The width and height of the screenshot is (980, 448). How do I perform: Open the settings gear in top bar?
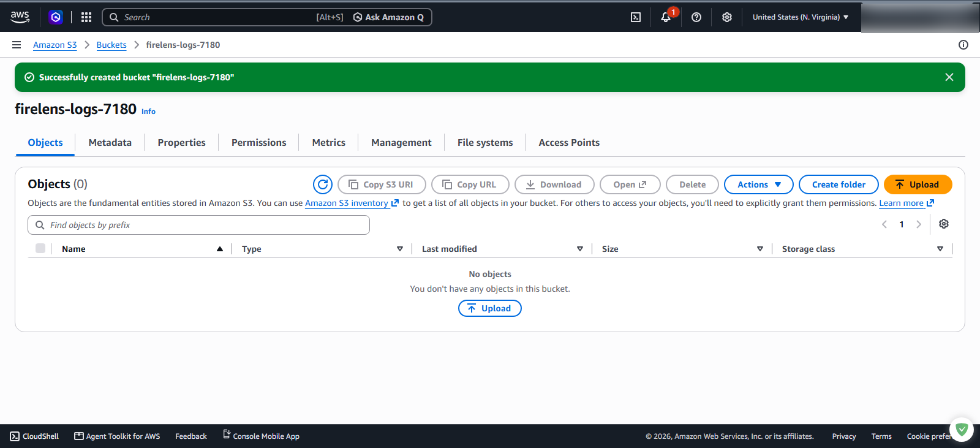coord(727,17)
